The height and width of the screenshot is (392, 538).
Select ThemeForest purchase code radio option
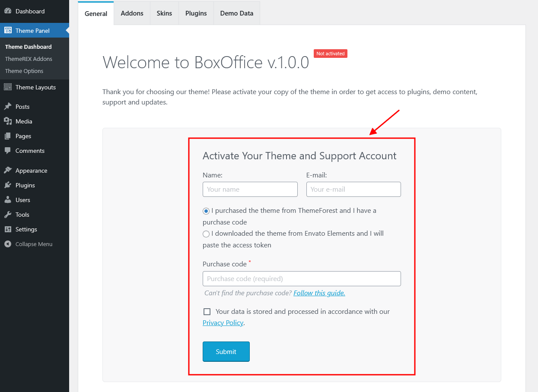(x=206, y=211)
